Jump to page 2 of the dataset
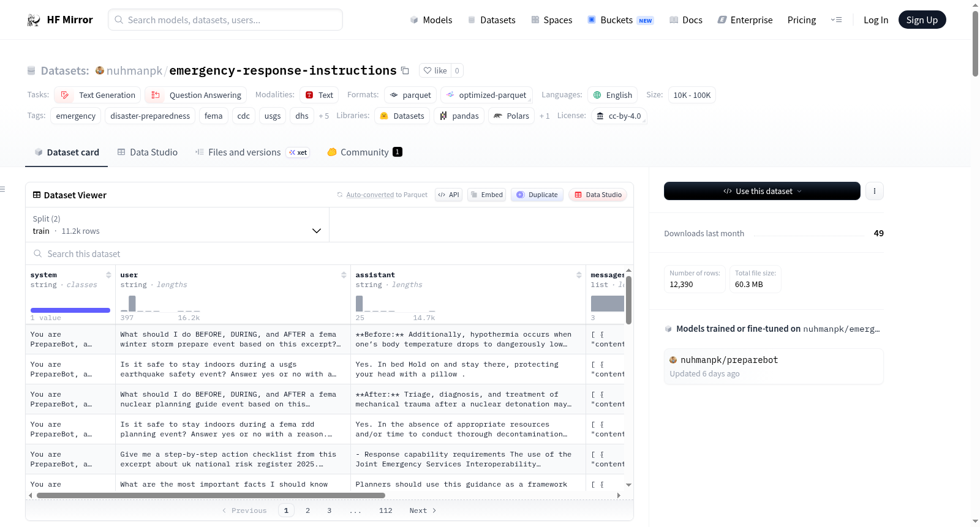The height and width of the screenshot is (527, 980). (x=307, y=510)
